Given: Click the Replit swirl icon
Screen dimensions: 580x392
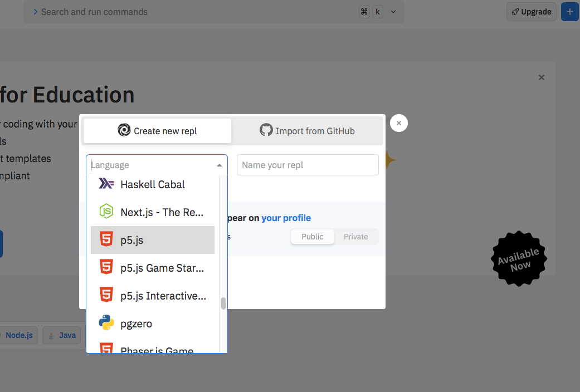Looking at the screenshot, I should click(124, 130).
